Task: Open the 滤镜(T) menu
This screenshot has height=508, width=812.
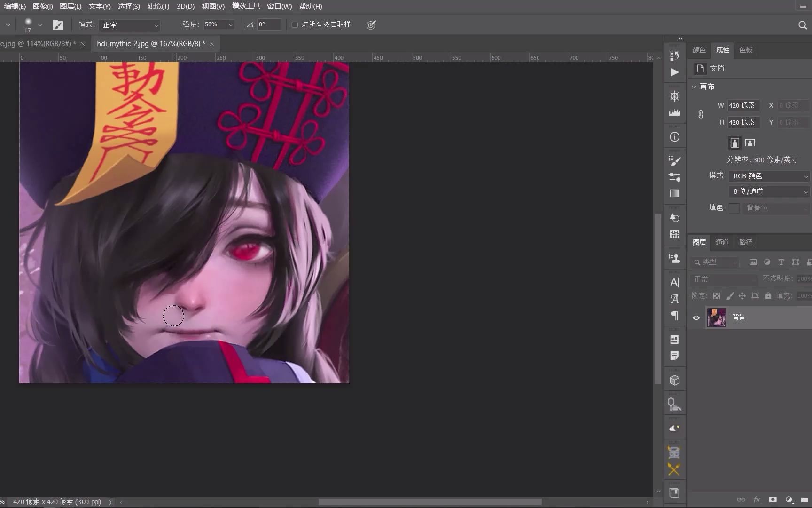Action: coord(158,6)
